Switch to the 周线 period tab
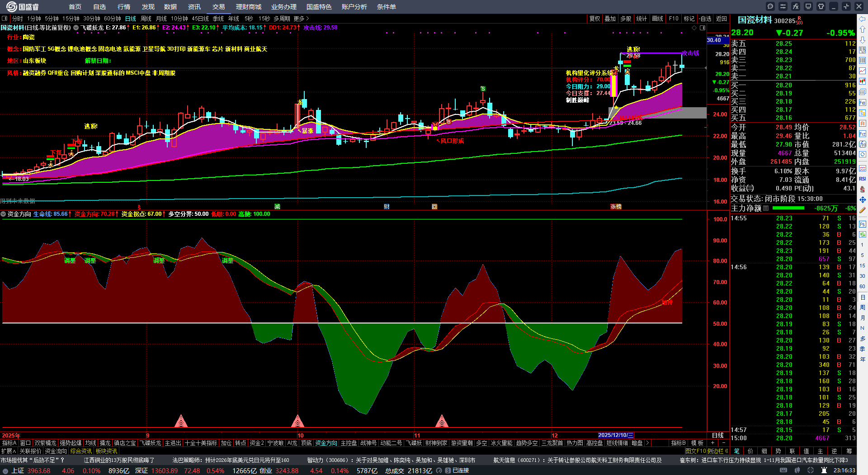The height and width of the screenshot is (475, 868). point(146,19)
